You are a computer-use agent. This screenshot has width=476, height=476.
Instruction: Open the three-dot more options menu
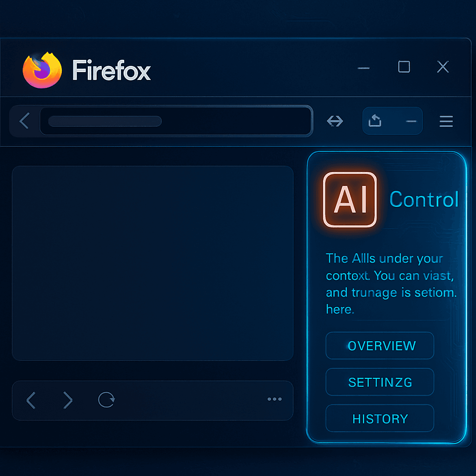pyautogui.click(x=274, y=399)
